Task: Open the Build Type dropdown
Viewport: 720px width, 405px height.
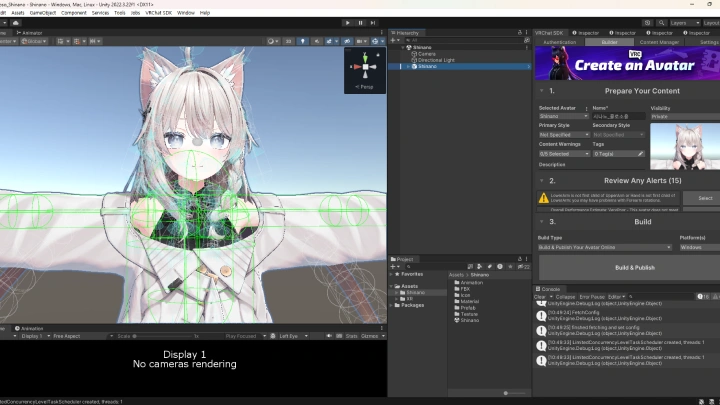Action: point(605,248)
